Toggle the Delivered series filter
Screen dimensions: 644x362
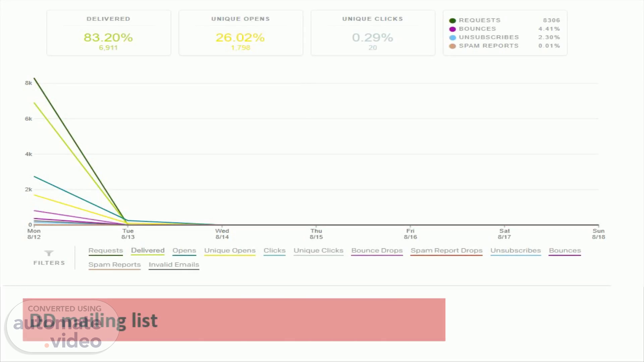pyautogui.click(x=148, y=251)
